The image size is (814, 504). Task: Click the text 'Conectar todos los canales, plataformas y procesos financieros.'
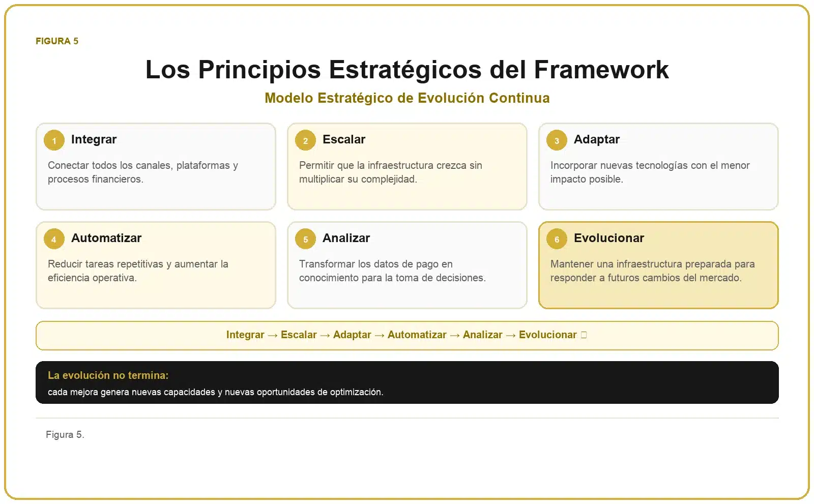[x=143, y=172]
